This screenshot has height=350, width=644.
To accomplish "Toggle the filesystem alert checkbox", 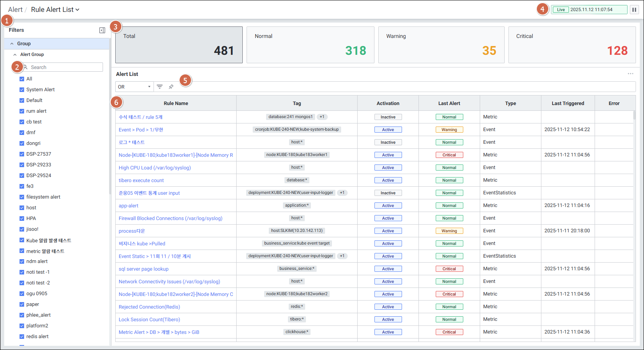I will 22,197.
